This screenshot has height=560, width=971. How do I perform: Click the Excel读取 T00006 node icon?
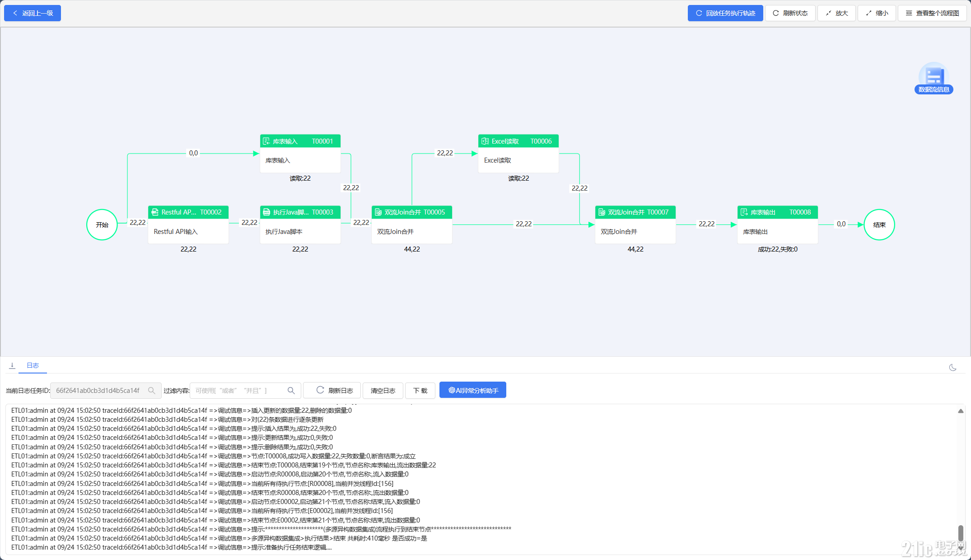pyautogui.click(x=485, y=141)
